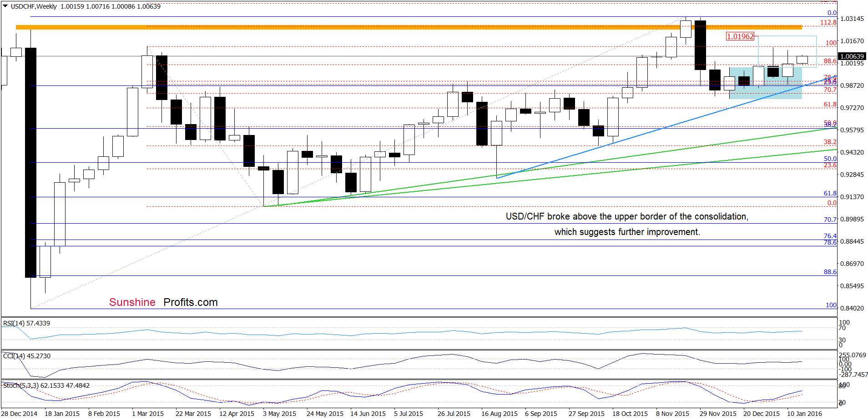Click the 20 Dec 2015 date label
This screenshot has height=420, width=868.
[762, 414]
